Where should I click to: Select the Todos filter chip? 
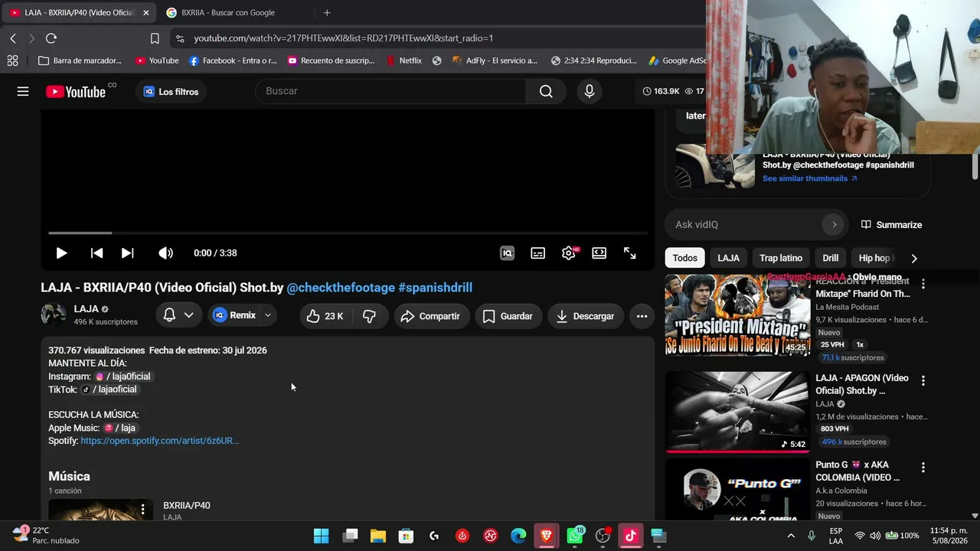(685, 258)
